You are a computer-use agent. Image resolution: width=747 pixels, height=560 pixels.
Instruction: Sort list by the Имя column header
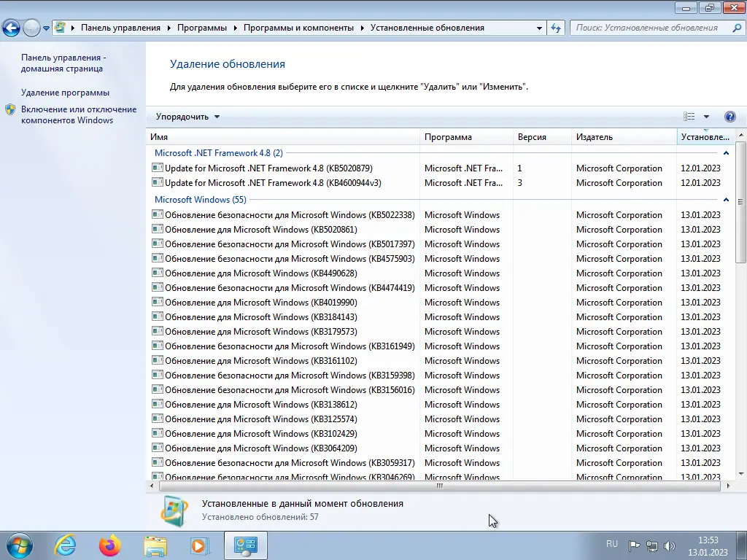pos(283,137)
